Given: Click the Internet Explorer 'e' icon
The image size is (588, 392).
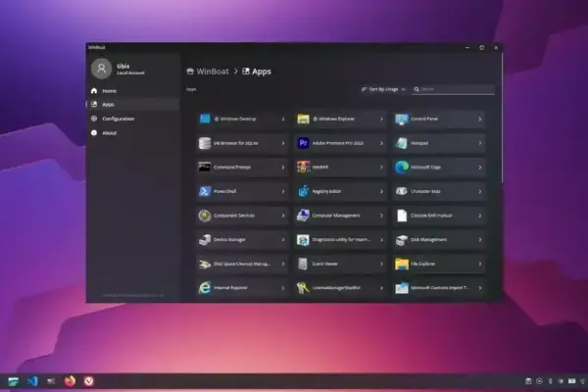Looking at the screenshot, I should 205,288.
